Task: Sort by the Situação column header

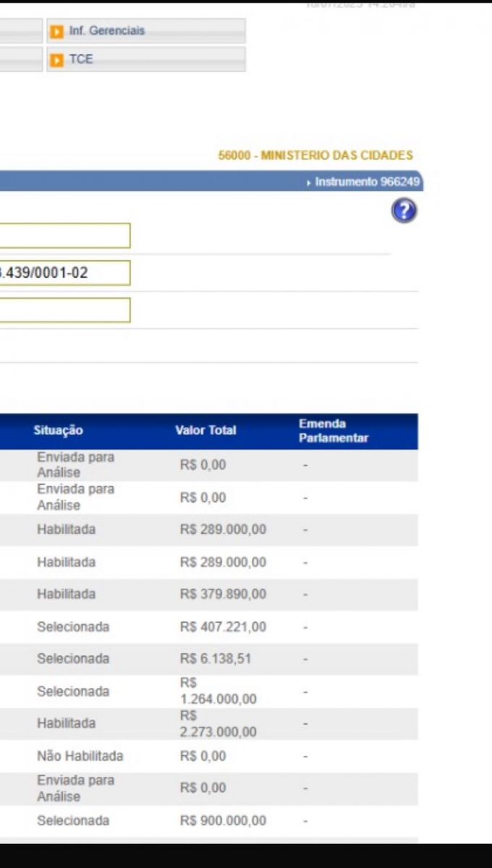Action: pyautogui.click(x=58, y=430)
